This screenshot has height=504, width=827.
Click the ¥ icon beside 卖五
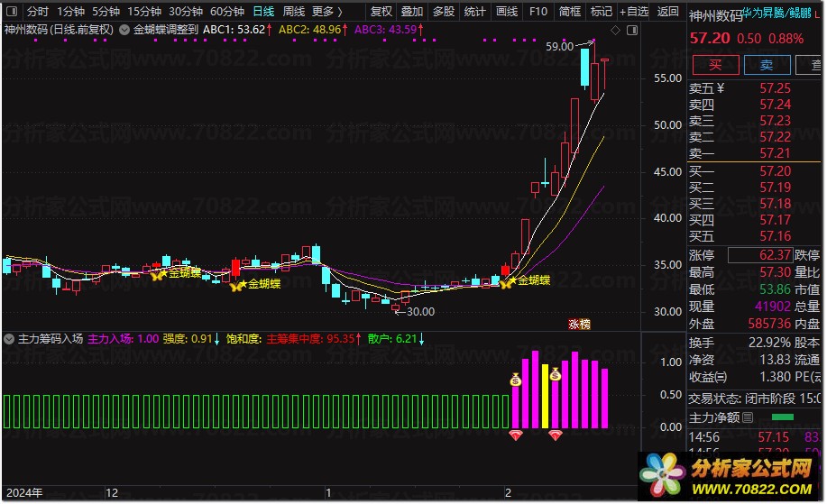coord(721,88)
